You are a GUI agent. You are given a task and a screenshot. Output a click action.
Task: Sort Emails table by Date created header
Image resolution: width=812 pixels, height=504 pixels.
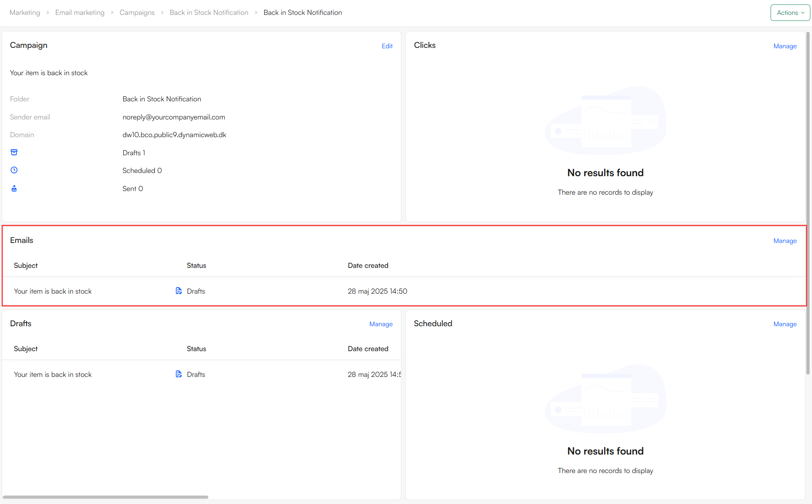(x=368, y=265)
